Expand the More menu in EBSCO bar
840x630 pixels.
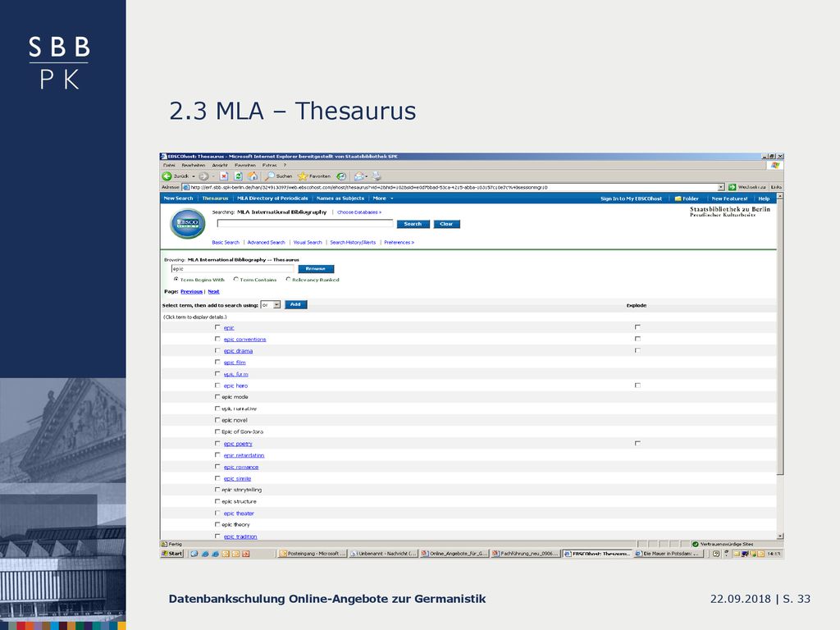pyautogui.click(x=383, y=199)
